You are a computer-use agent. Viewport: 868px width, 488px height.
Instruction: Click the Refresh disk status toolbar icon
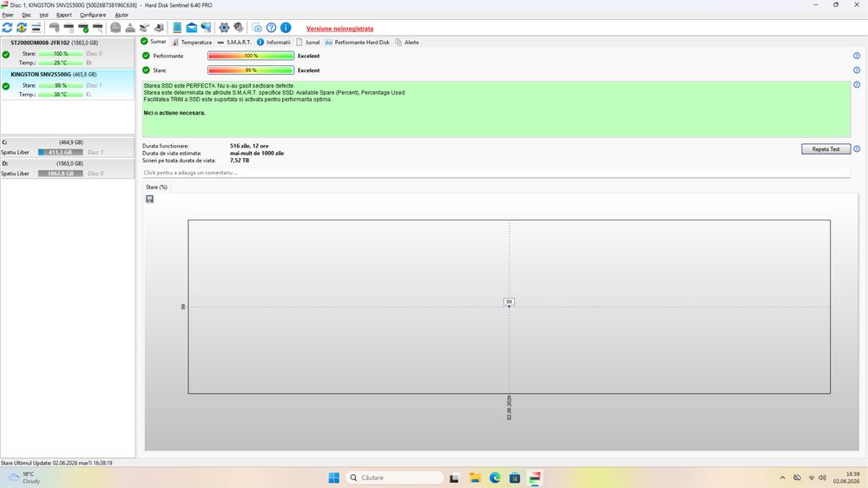[x=7, y=28]
